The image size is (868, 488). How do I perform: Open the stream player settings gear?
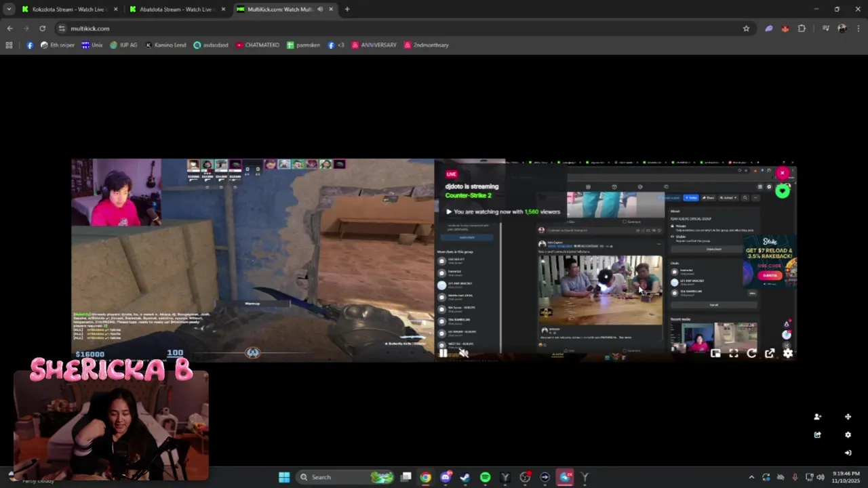pyautogui.click(x=788, y=353)
